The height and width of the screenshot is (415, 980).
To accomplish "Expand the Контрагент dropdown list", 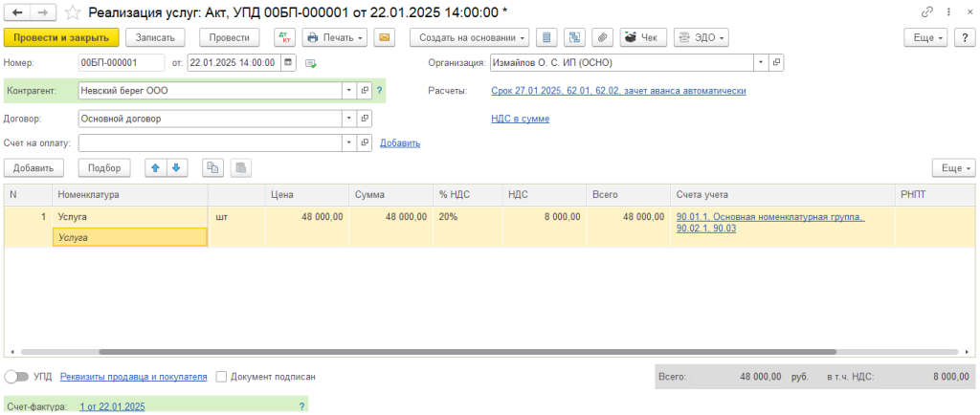I will pyautogui.click(x=349, y=91).
